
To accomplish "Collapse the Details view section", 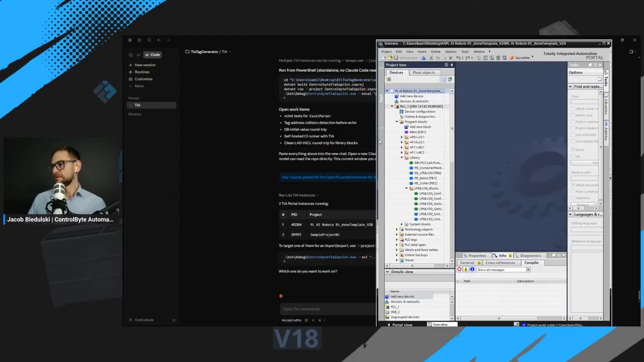I will (387, 271).
